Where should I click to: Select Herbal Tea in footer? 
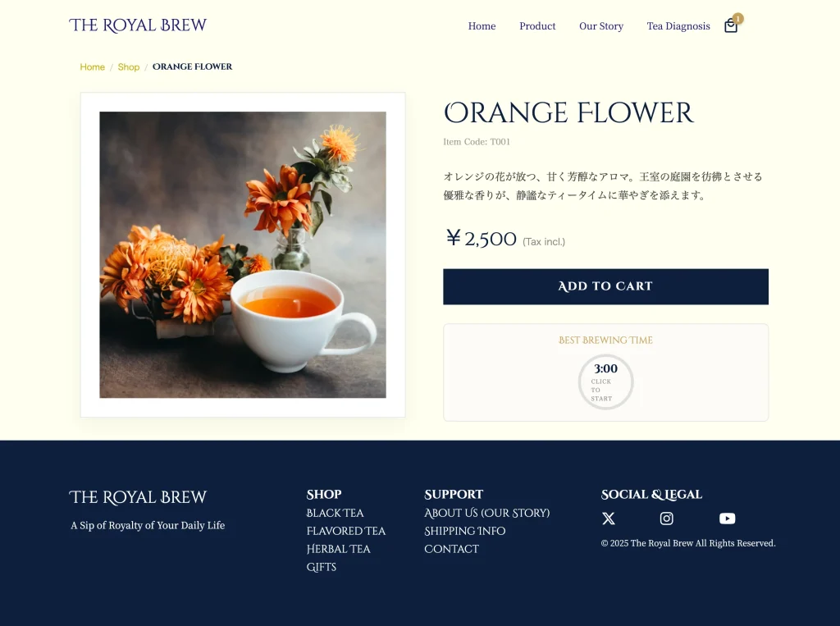pyautogui.click(x=338, y=550)
